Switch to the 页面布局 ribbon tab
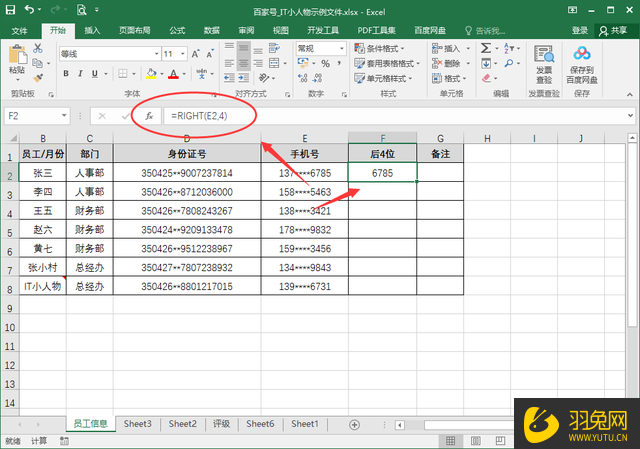 click(135, 31)
